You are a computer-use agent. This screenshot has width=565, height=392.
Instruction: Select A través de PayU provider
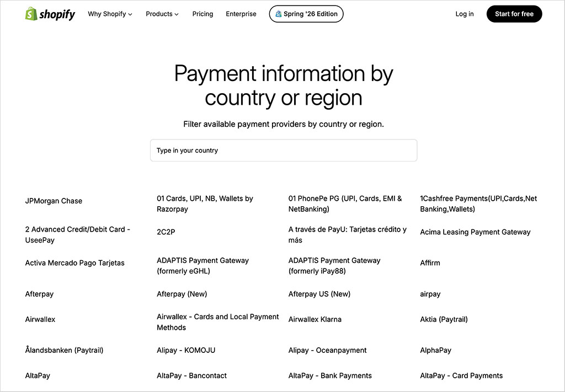coord(348,235)
